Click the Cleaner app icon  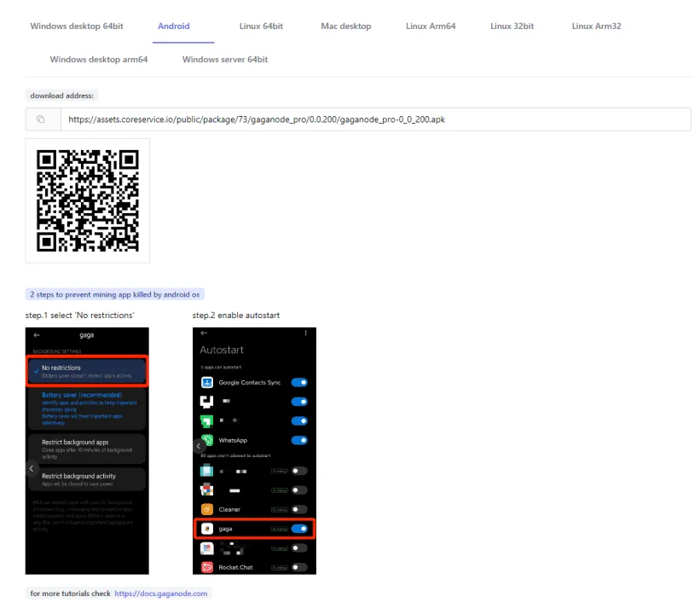206,509
